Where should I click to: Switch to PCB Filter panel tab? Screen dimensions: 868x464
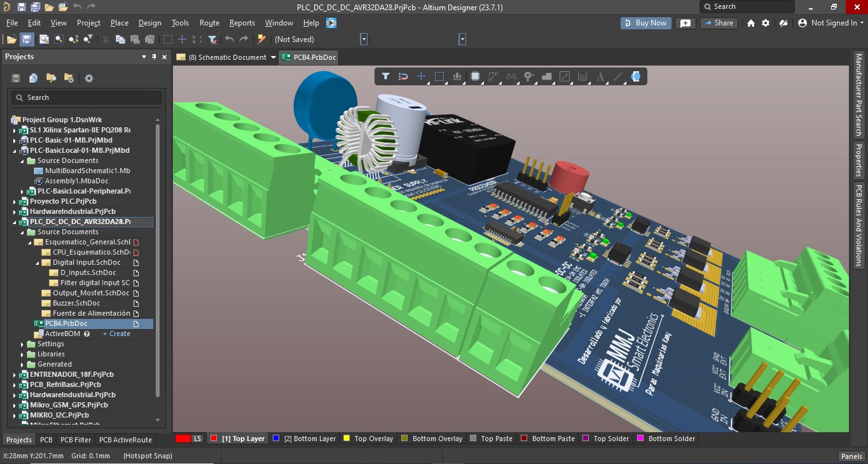point(76,440)
